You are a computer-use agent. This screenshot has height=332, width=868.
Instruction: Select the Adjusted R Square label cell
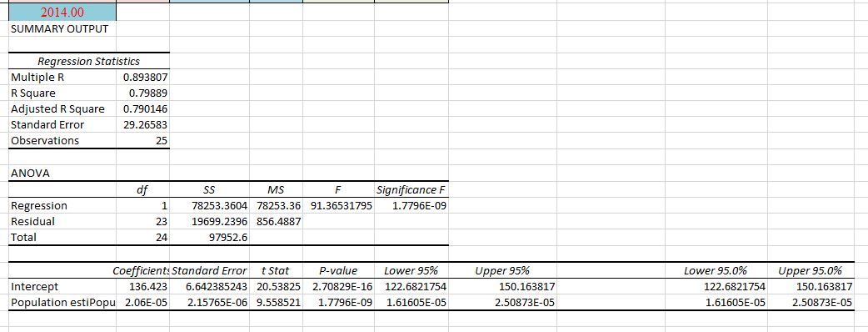[x=62, y=108]
